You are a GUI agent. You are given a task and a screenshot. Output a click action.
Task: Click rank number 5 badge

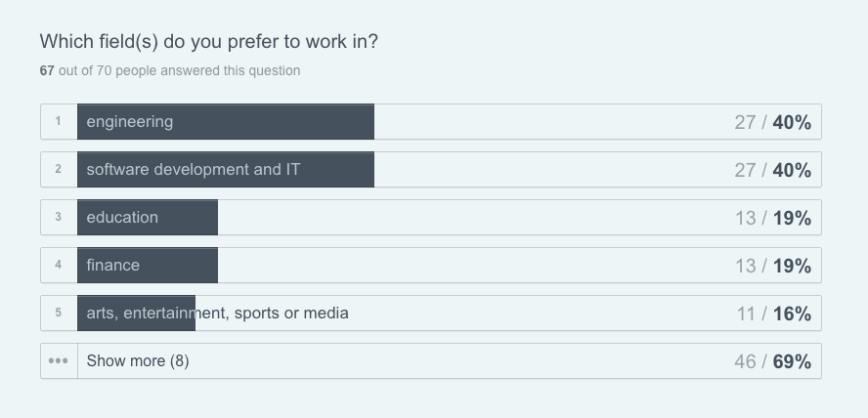pos(58,313)
